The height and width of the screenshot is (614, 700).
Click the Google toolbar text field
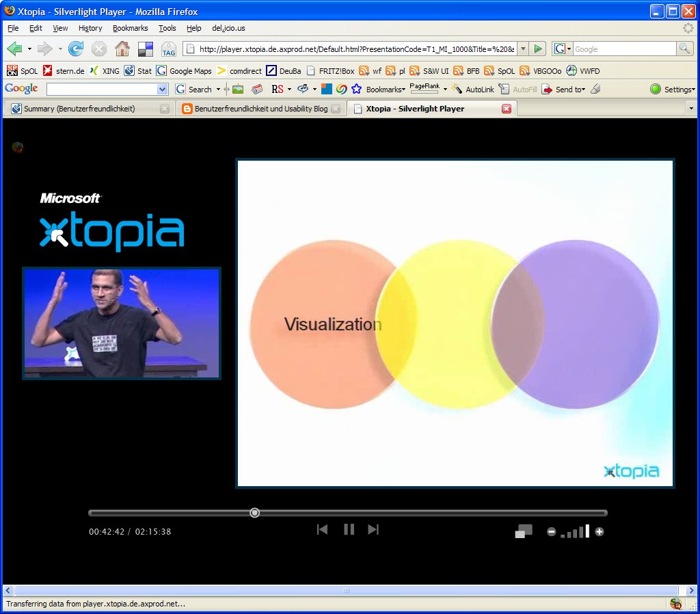coord(102,90)
